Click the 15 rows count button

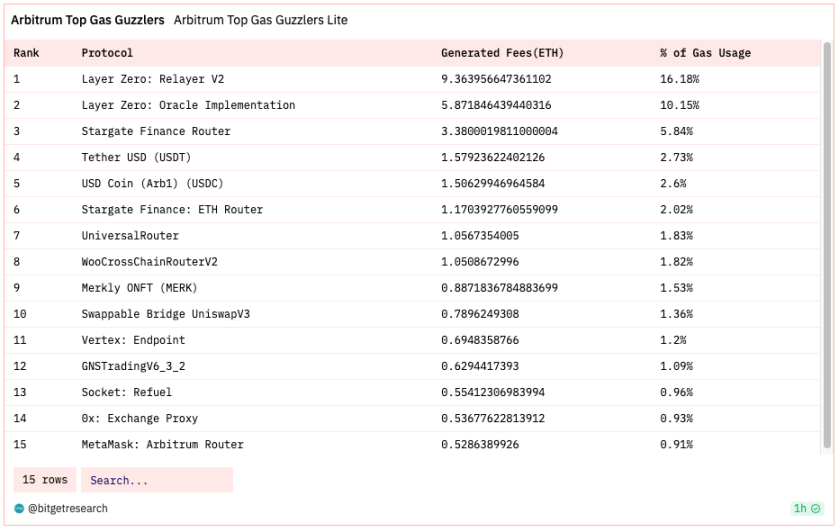[x=45, y=480]
